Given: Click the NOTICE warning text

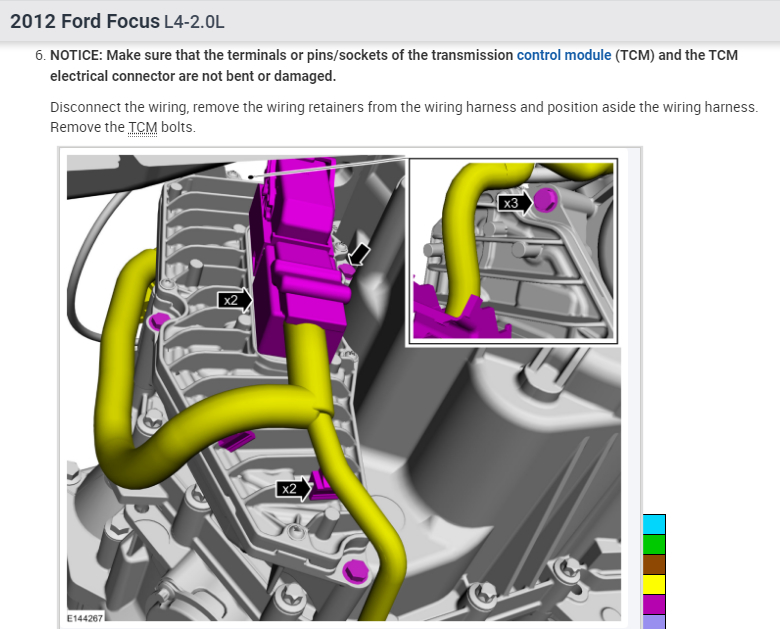Looking at the screenshot, I should 393,66.
